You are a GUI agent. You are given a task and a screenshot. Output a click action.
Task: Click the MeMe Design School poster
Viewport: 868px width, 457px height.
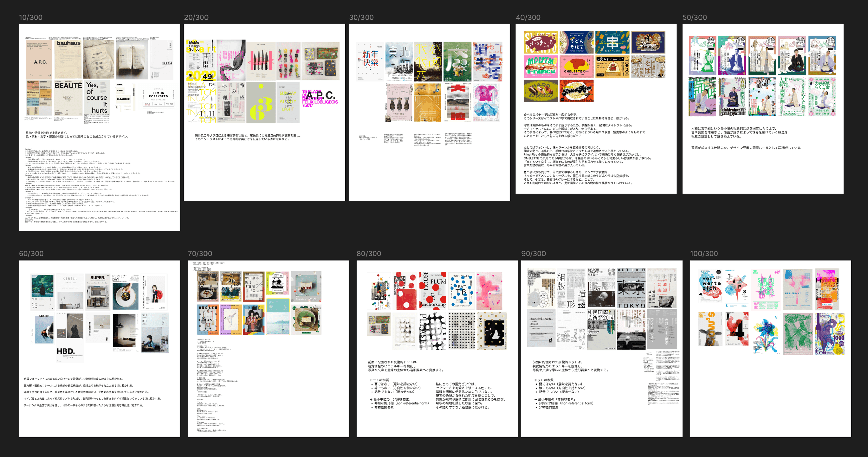200,60
